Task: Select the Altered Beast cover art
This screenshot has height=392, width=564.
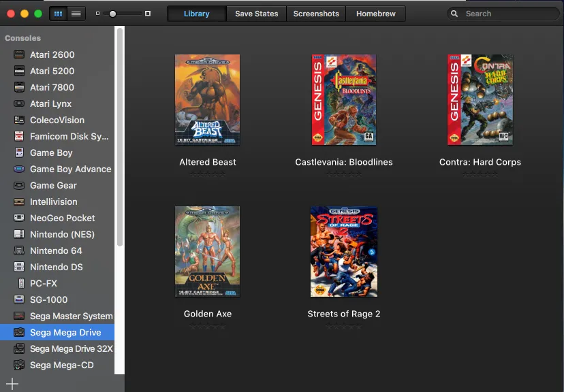Action: (207, 100)
